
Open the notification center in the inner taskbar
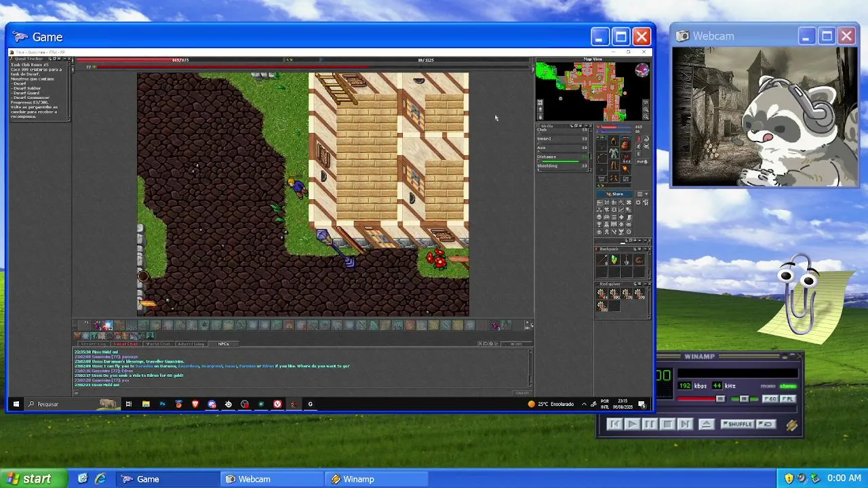(x=642, y=404)
